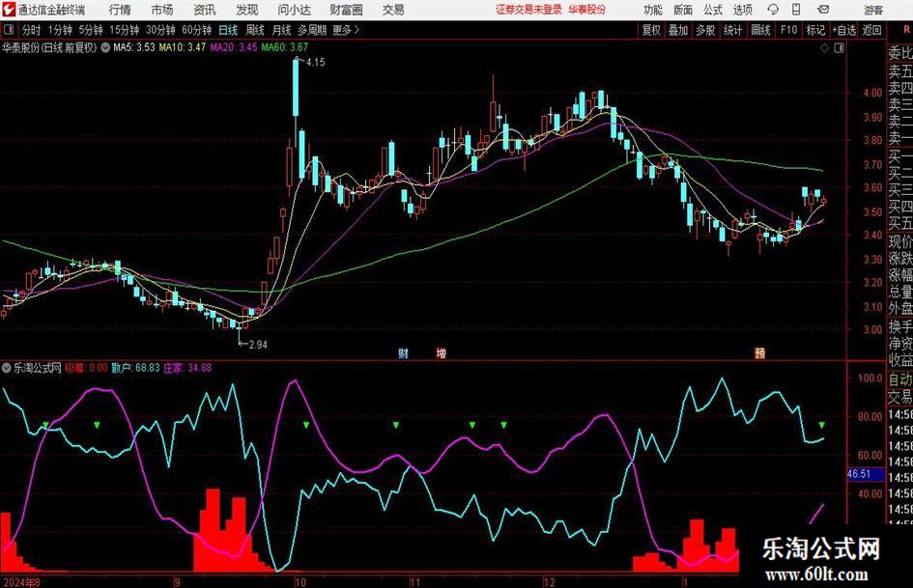Expand the 更多 periods menu
913x588 pixels.
click(x=346, y=30)
